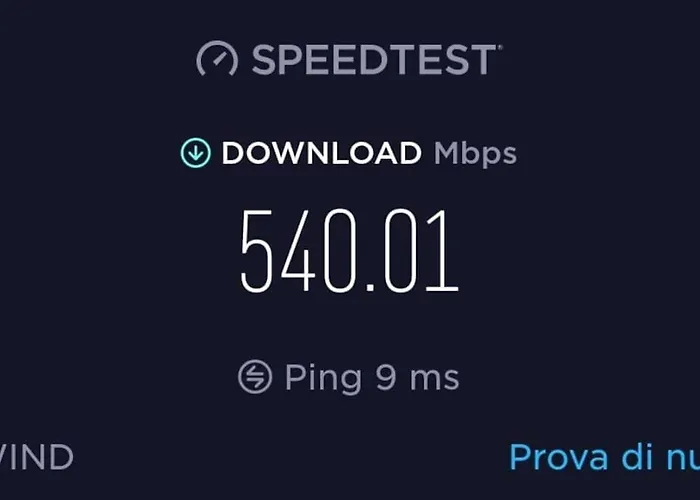Image resolution: width=700 pixels, height=500 pixels.
Task: Click the SPEEDTEST wordmark text
Action: coord(374,59)
